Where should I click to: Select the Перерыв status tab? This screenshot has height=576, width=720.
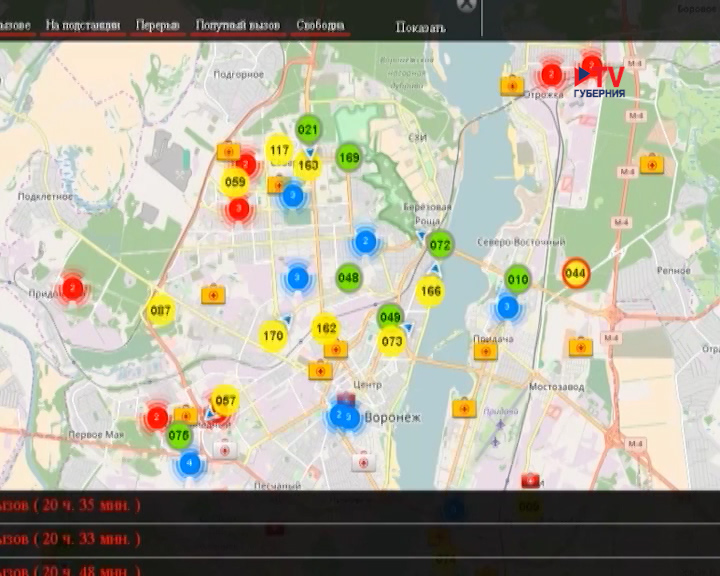[158, 25]
